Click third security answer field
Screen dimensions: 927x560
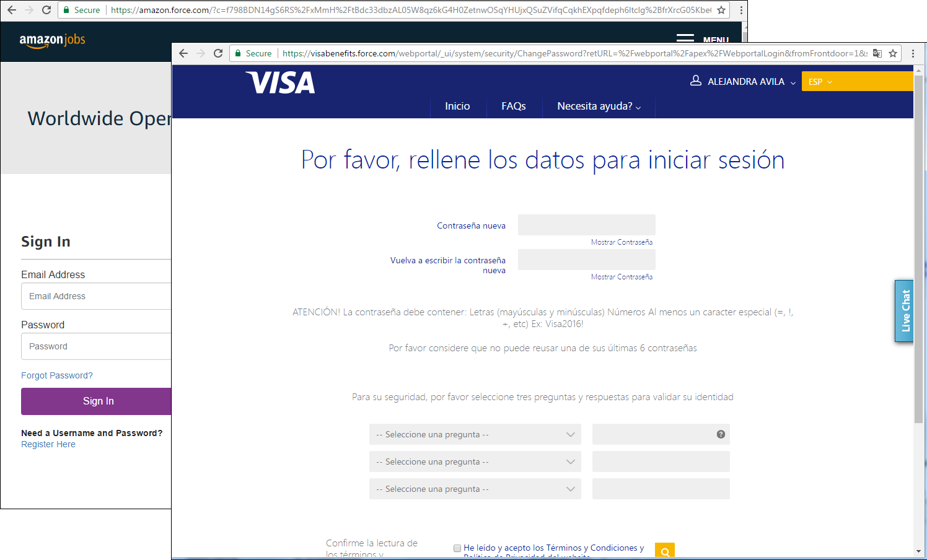pyautogui.click(x=661, y=489)
